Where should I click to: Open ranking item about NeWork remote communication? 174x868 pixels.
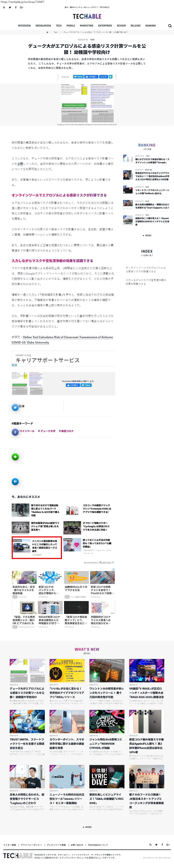point(146,190)
